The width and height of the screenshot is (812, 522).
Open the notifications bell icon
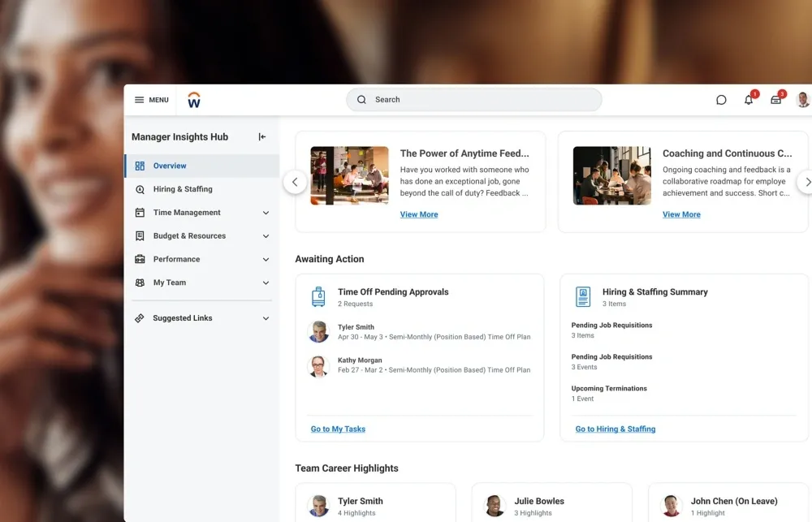(x=748, y=99)
